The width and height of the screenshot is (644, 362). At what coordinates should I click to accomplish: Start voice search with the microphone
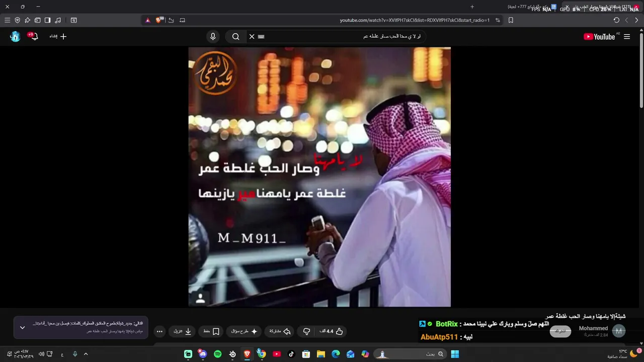[x=213, y=36]
